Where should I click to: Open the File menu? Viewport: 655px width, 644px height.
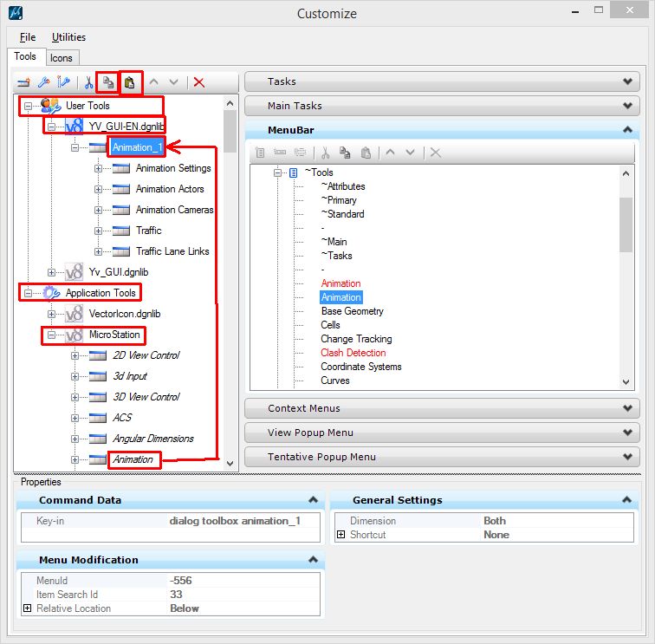28,37
